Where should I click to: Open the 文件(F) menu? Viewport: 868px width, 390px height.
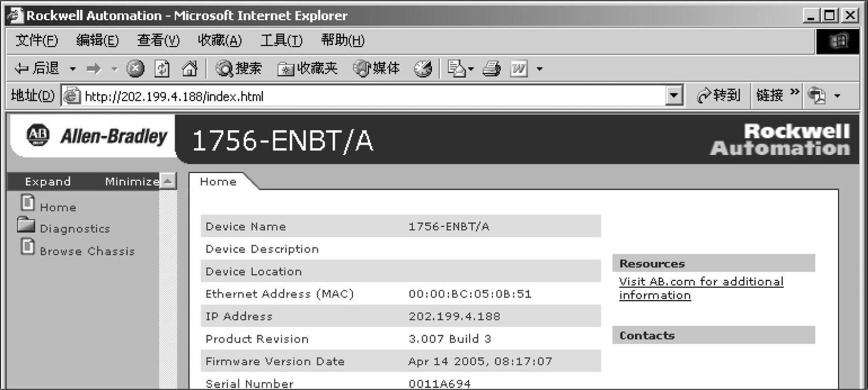point(37,40)
